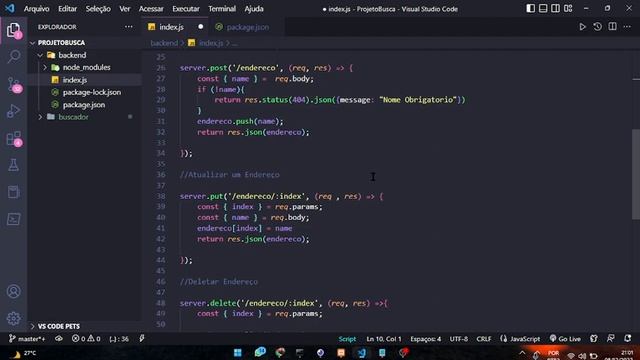Collapse the backend folder

pos(67,55)
